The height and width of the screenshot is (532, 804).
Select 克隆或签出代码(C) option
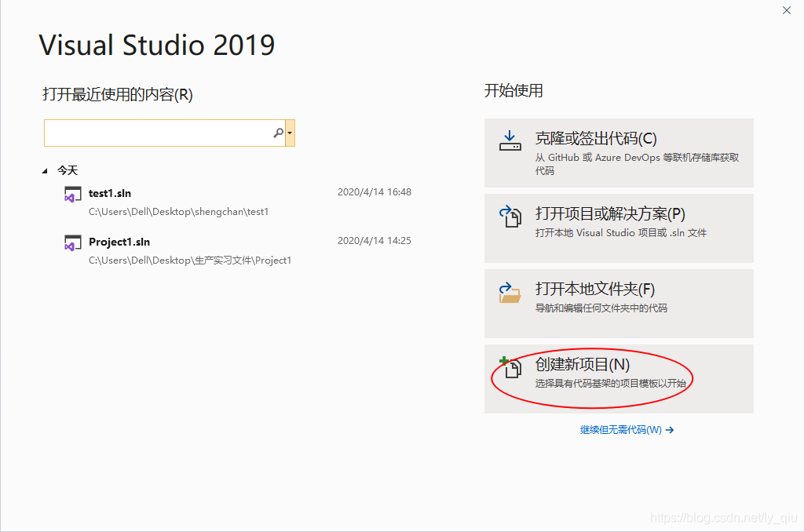pos(619,153)
